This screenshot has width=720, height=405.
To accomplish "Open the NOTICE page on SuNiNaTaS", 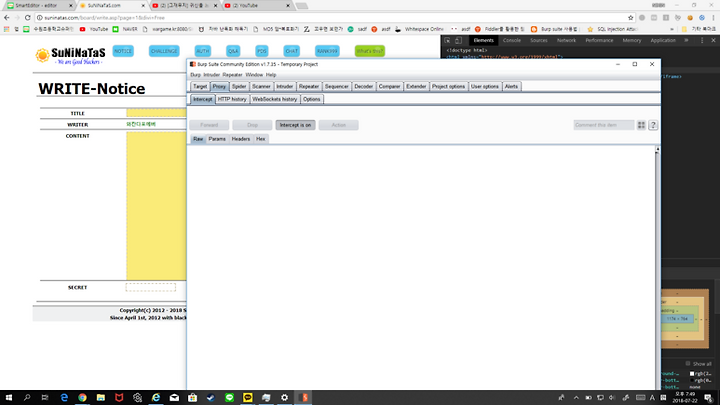I will coord(123,51).
